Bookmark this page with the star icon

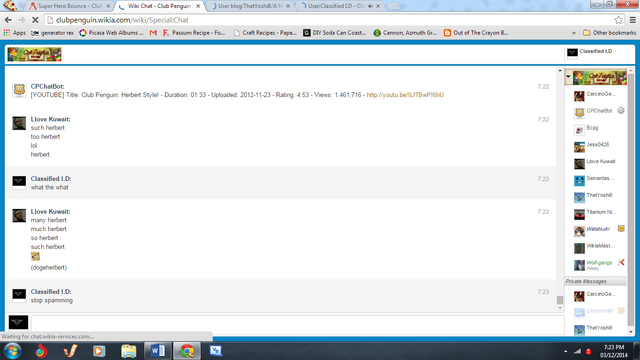(x=618, y=20)
